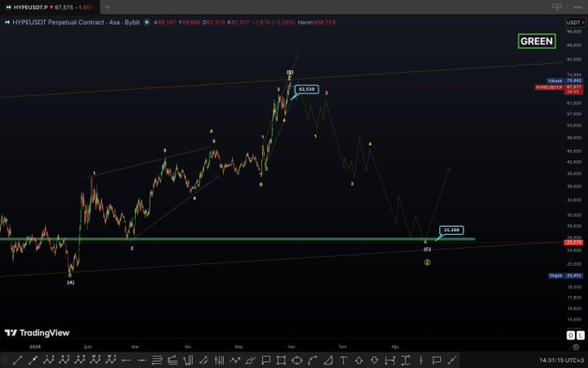The image size is (588, 368).
Task: Open chart settings gear below price axis
Action: [576, 346]
